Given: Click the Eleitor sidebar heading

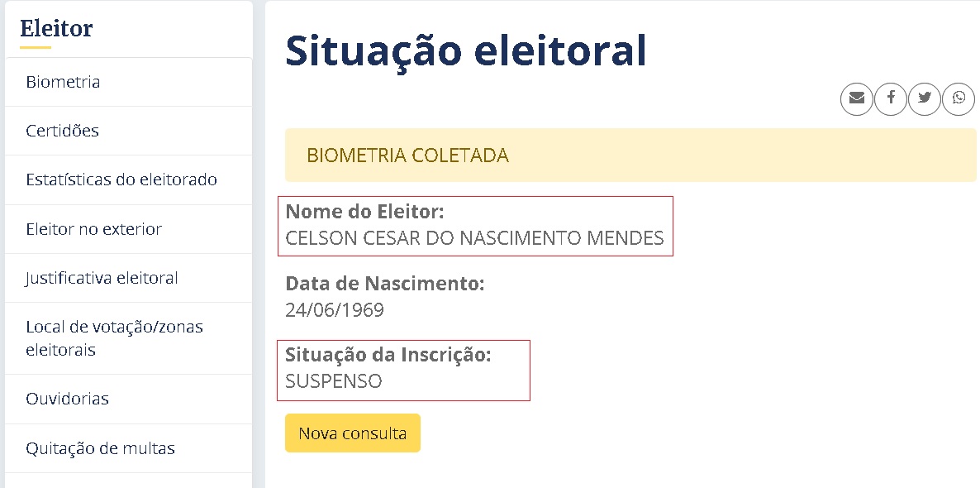Looking at the screenshot, I should pos(56,28).
